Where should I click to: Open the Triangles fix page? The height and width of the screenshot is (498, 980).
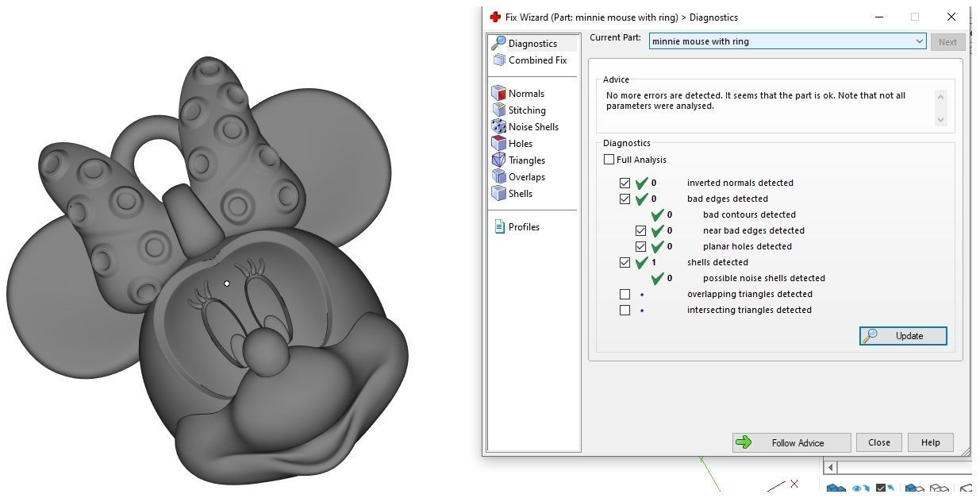click(518, 160)
